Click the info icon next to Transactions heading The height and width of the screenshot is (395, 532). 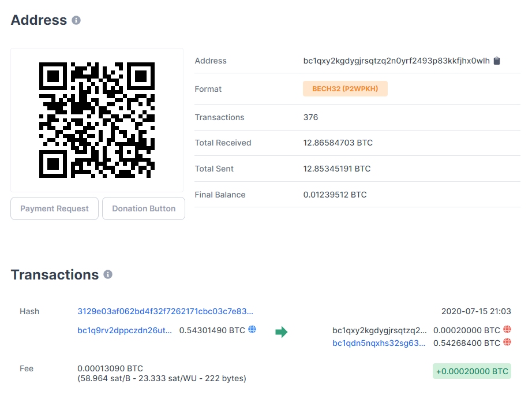tap(108, 274)
